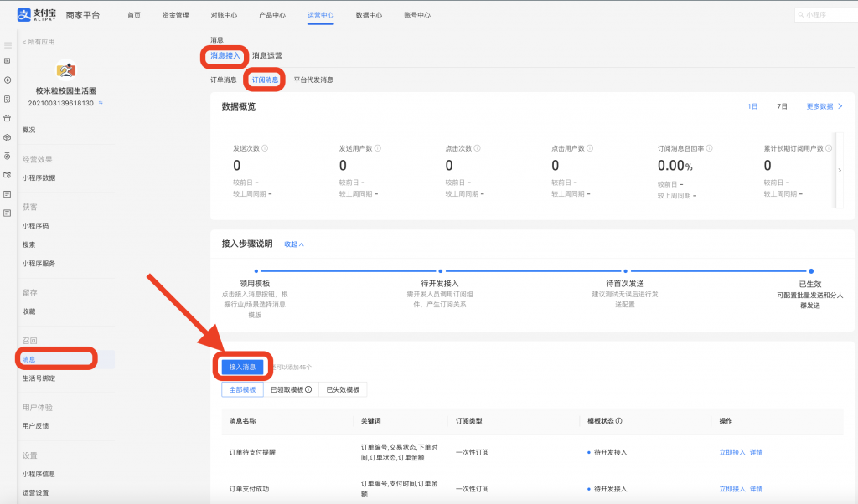The width and height of the screenshot is (858, 504).
Task: Click the magnifier icon in the 小程序 search box
Action: coord(802,14)
